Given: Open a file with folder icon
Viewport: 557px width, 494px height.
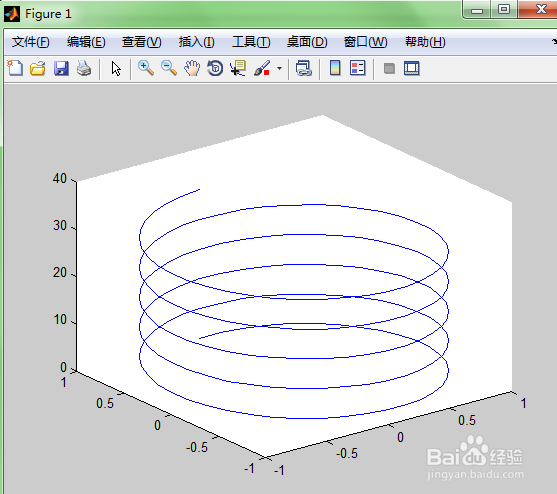Looking at the screenshot, I should point(38,69).
